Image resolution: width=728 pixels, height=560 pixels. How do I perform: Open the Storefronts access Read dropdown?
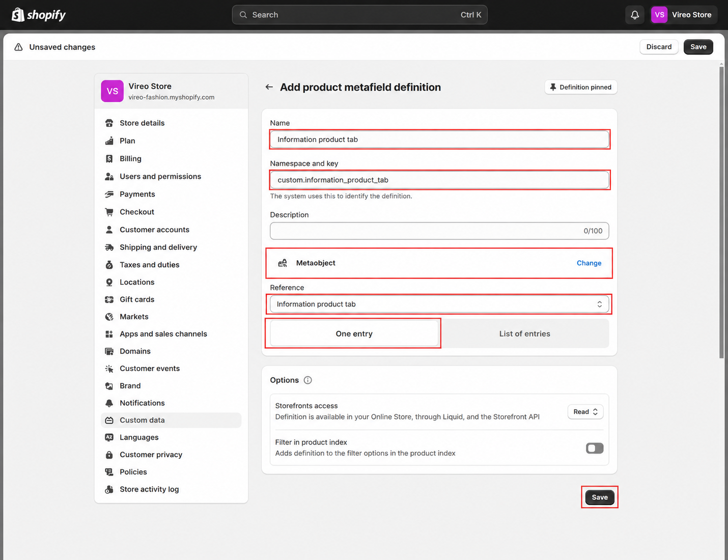point(585,412)
